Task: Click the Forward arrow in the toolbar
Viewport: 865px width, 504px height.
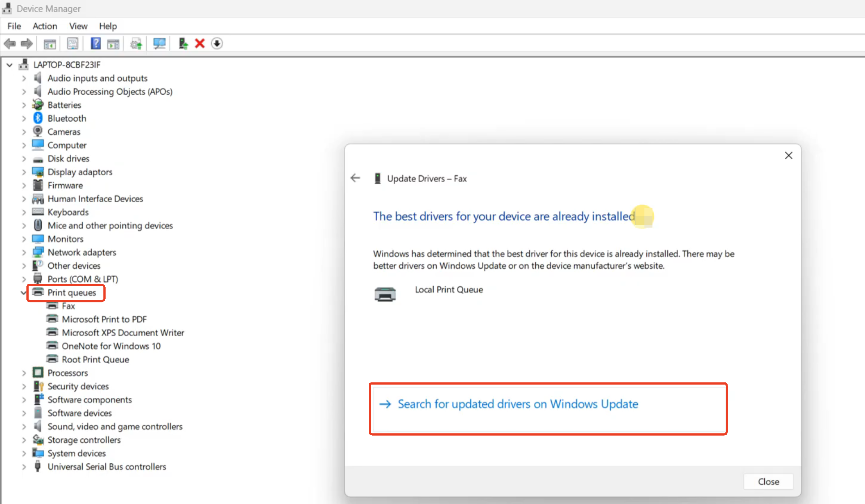Action: 27,43
